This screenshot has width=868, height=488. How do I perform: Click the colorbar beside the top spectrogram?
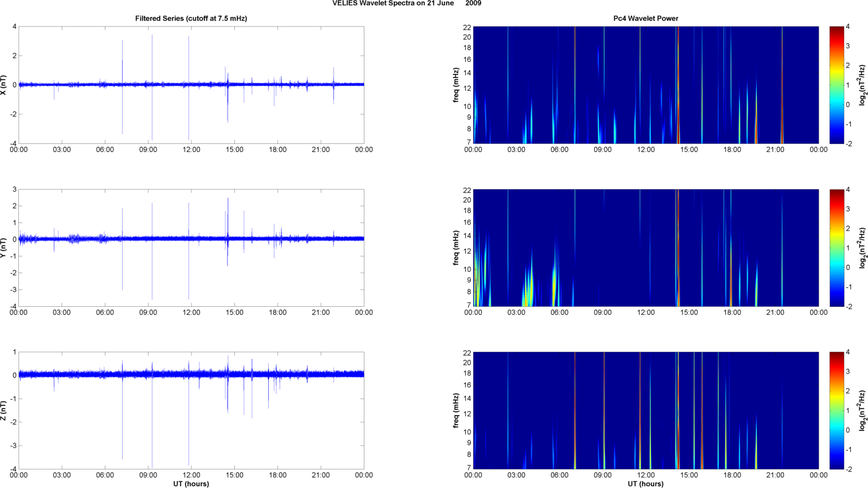tap(836, 85)
